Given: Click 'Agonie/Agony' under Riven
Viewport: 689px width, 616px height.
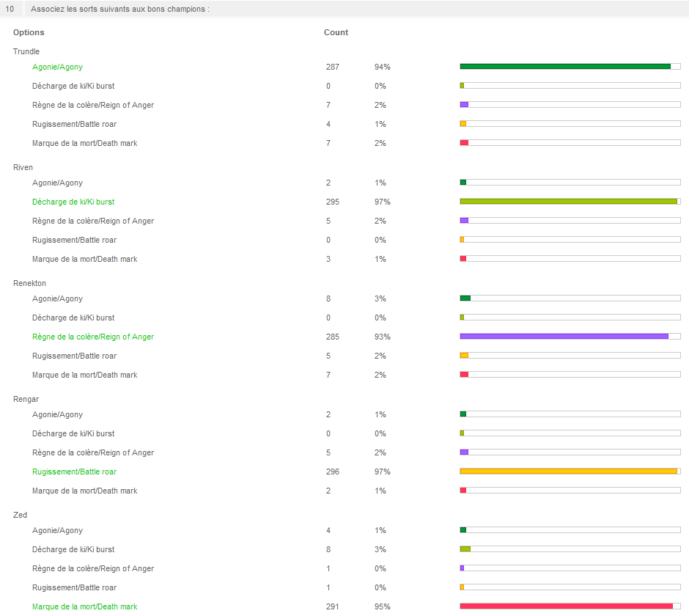Looking at the screenshot, I should 58,183.
